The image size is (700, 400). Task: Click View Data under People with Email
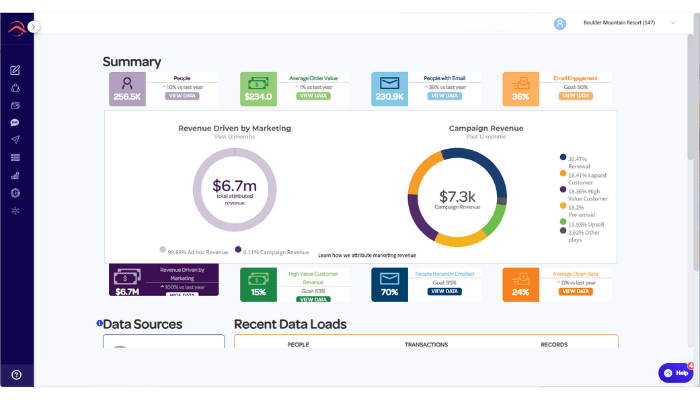(444, 96)
